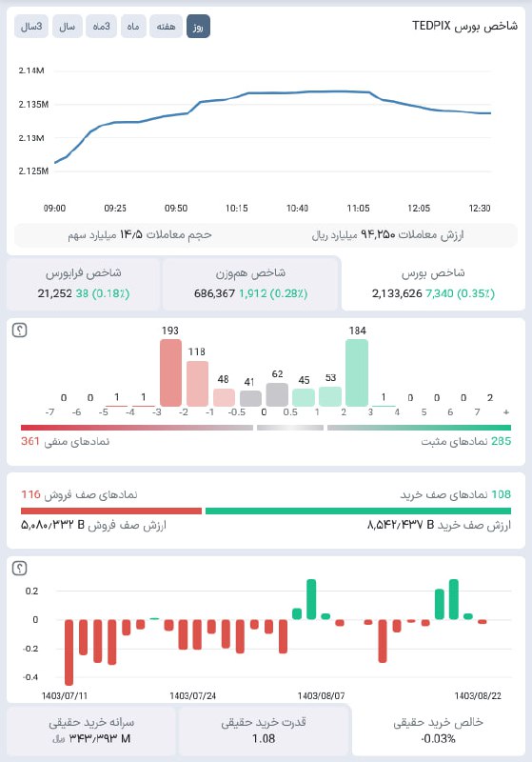532x762 pixels.
Task: Open the شاخص بورس index card
Action: [433, 284]
